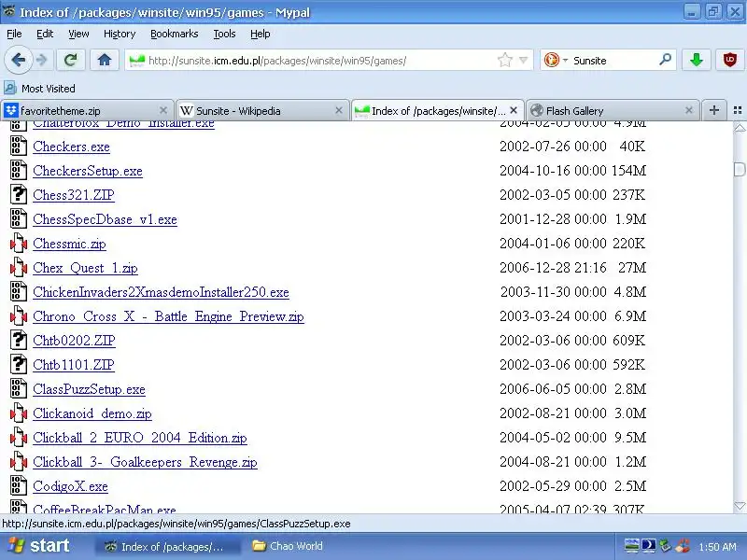
Task: Download Checkers.exe link
Action: pyautogui.click(x=72, y=147)
